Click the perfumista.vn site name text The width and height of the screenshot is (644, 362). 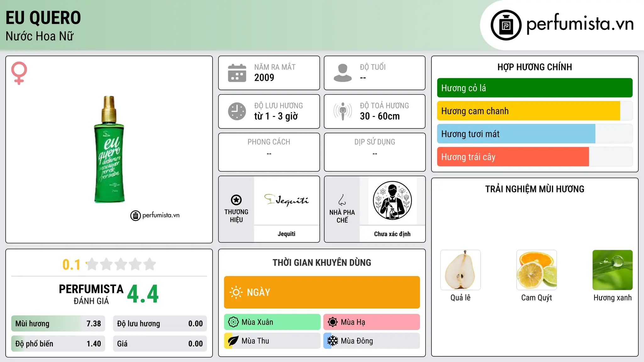pyautogui.click(x=580, y=24)
